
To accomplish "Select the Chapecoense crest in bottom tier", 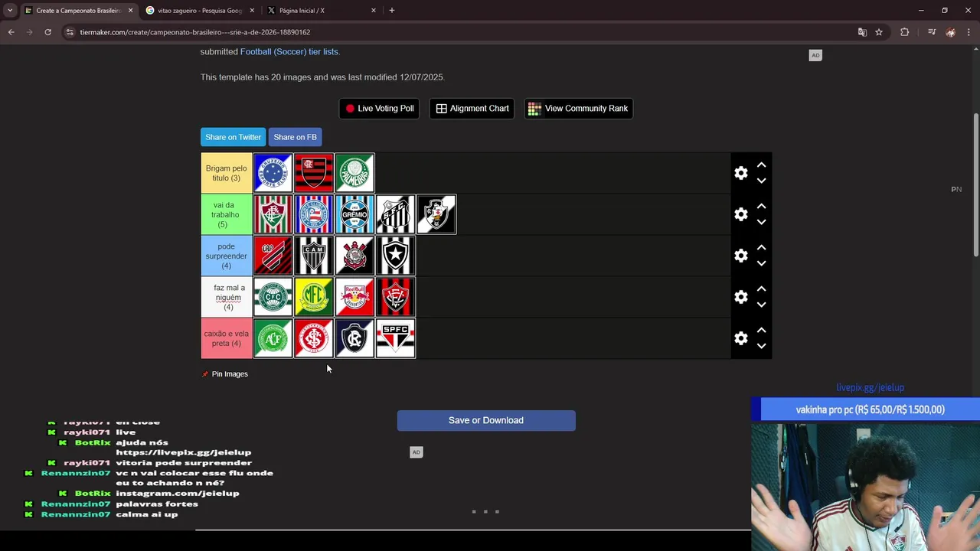I will [273, 338].
